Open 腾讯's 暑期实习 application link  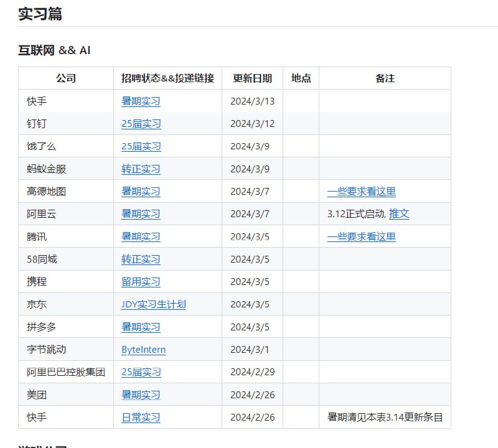click(x=140, y=236)
